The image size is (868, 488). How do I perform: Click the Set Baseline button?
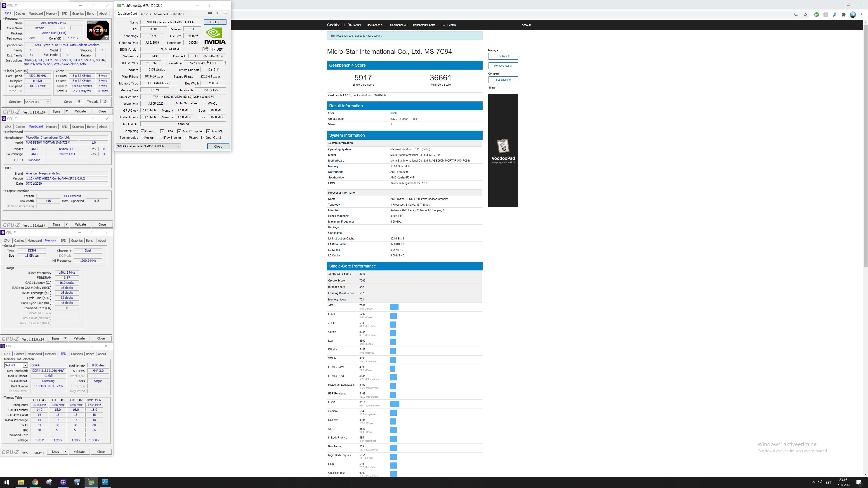(x=503, y=80)
